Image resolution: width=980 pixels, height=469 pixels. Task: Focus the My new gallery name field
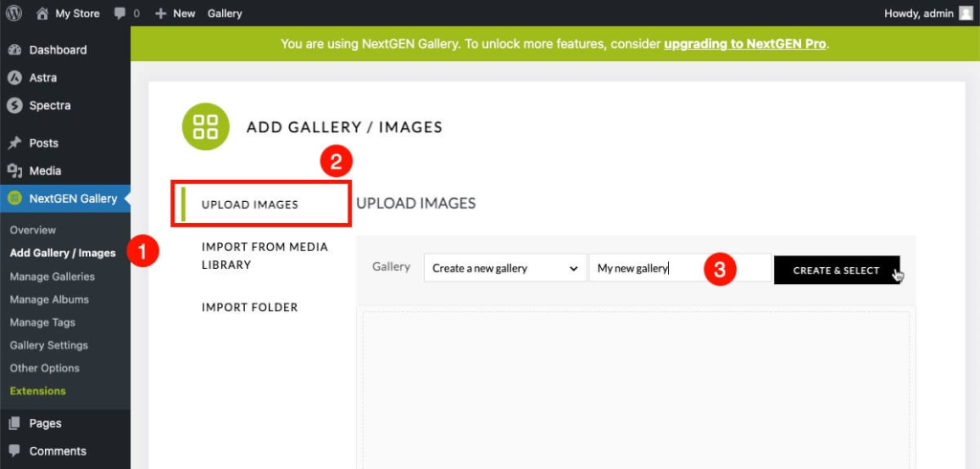pos(680,268)
